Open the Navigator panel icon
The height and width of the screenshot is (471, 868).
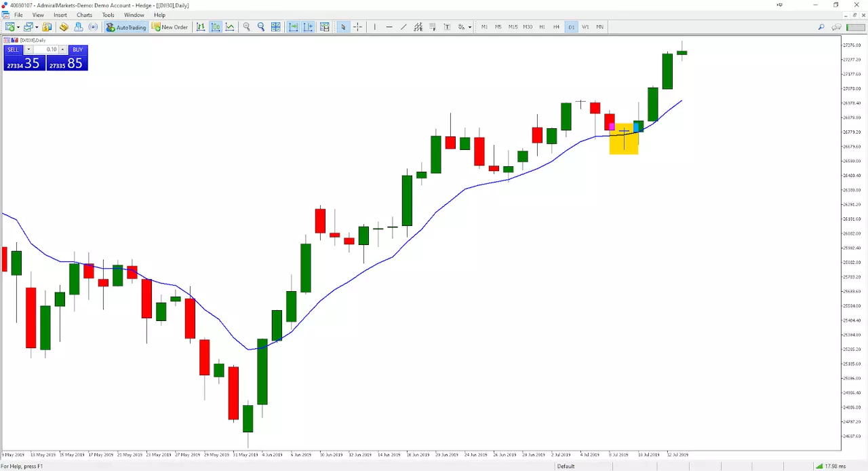click(79, 27)
